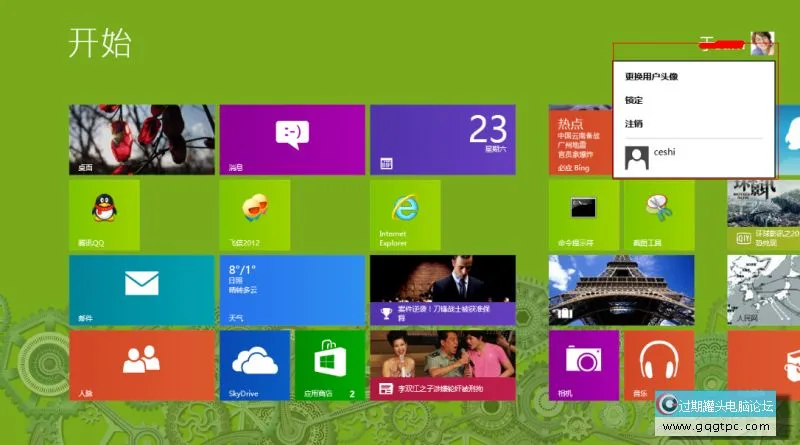Open the 天气 weather tile
Viewport: 800px width, 445px height.
coord(291,289)
